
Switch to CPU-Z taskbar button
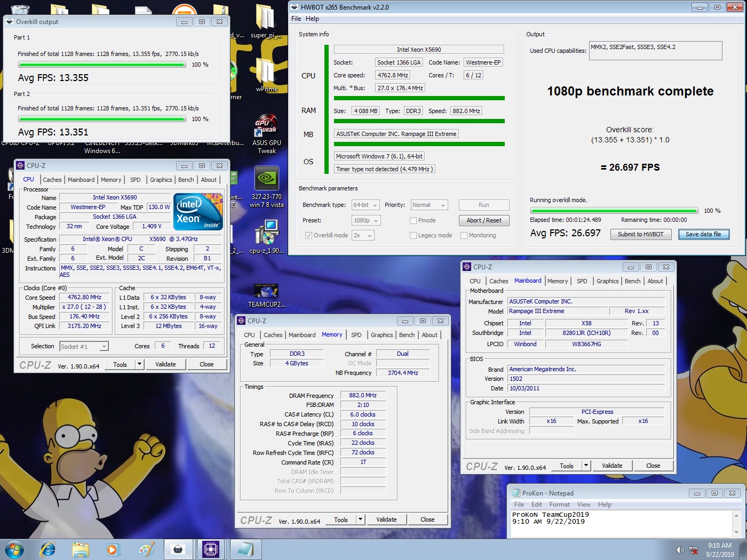pos(211,549)
